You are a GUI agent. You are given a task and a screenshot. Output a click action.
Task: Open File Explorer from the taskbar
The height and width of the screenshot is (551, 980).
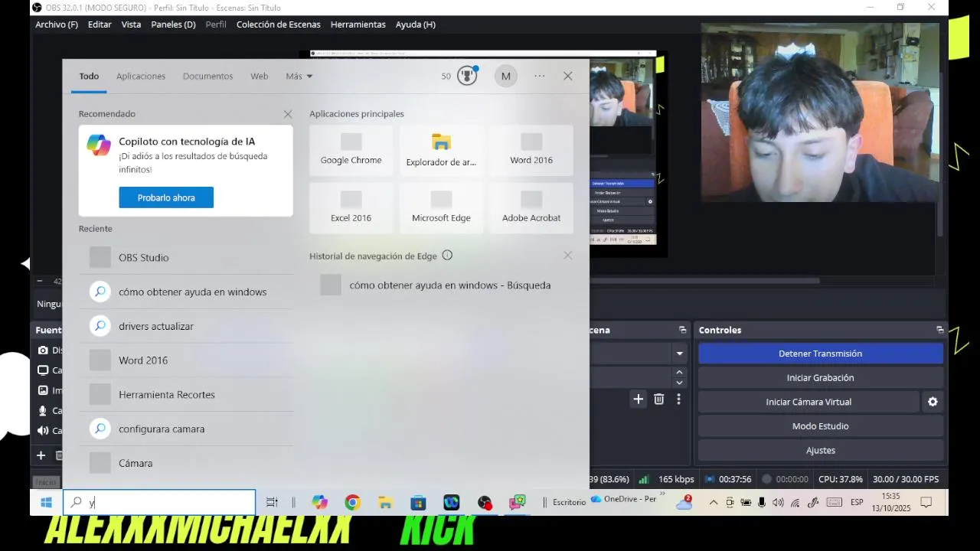[385, 502]
